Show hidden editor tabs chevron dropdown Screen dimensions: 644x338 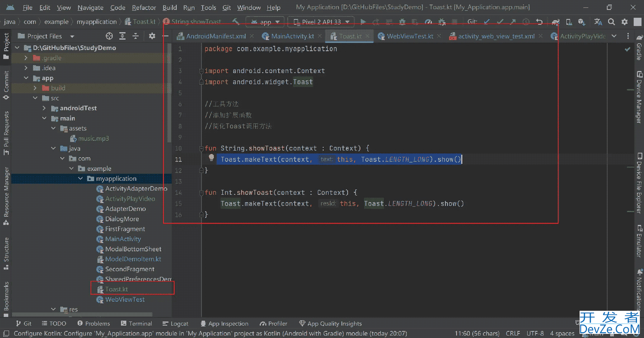coord(614,36)
